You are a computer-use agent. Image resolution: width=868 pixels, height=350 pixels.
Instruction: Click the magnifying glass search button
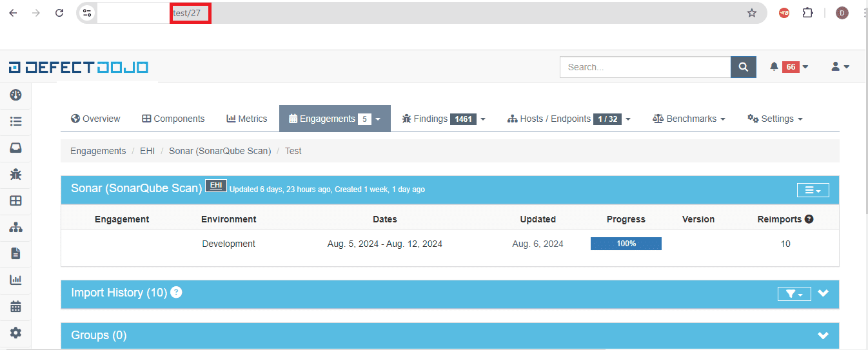(743, 67)
